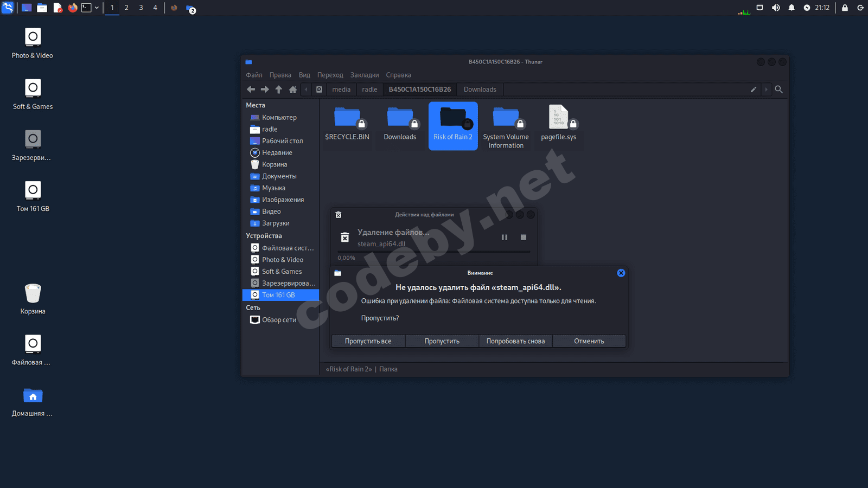Select System Volume Information folder
Viewport: 868px width, 488px height.
[x=506, y=127]
